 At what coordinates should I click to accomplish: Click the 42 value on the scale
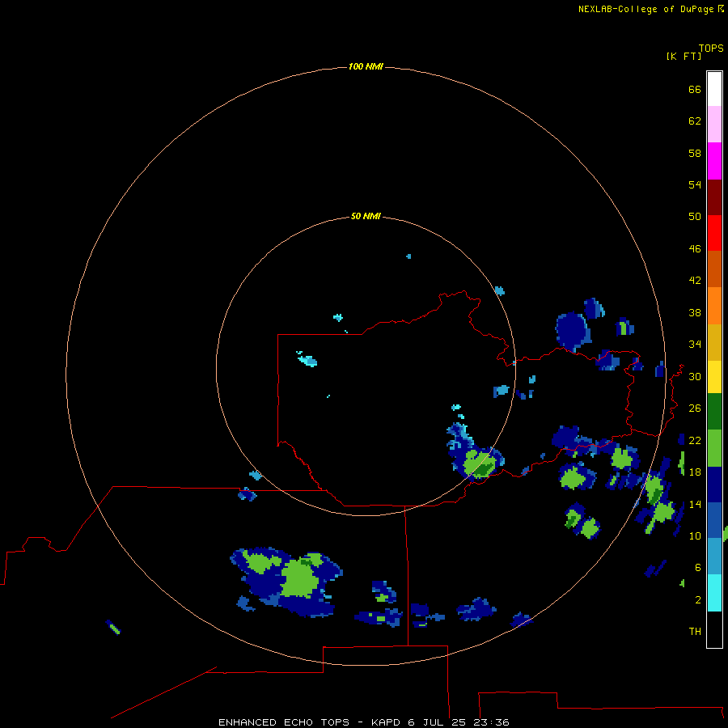[695, 281]
